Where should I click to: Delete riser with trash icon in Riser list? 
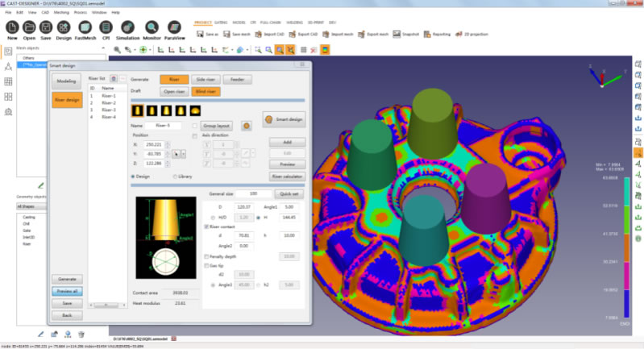[x=114, y=78]
